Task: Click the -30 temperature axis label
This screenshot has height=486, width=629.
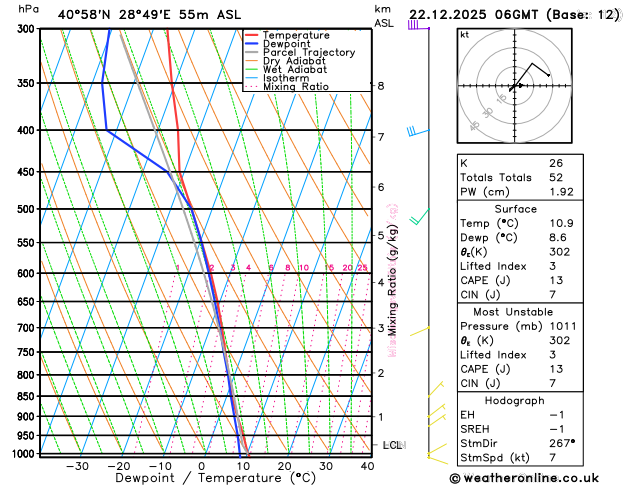Action: pos(77,466)
